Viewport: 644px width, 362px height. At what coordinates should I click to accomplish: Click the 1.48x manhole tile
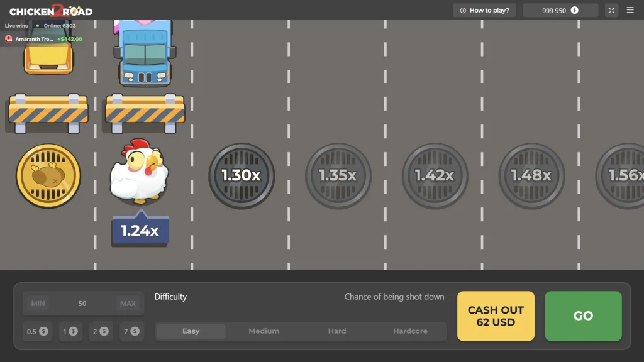tap(531, 176)
